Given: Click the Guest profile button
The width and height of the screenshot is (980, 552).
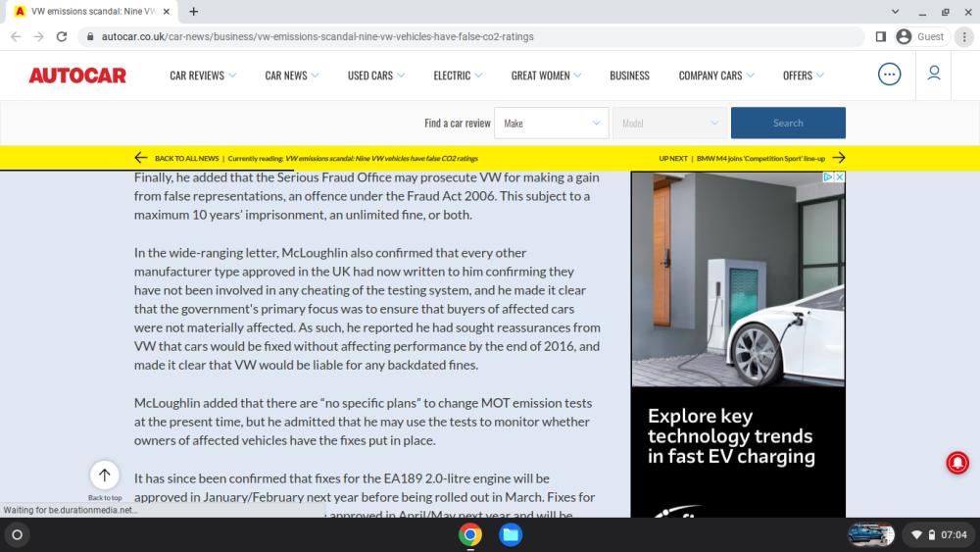Looking at the screenshot, I should pos(922,37).
